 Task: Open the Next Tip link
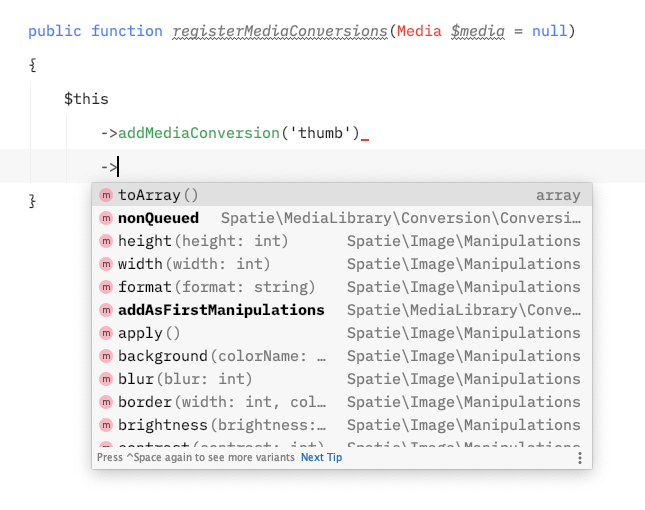tap(321, 457)
